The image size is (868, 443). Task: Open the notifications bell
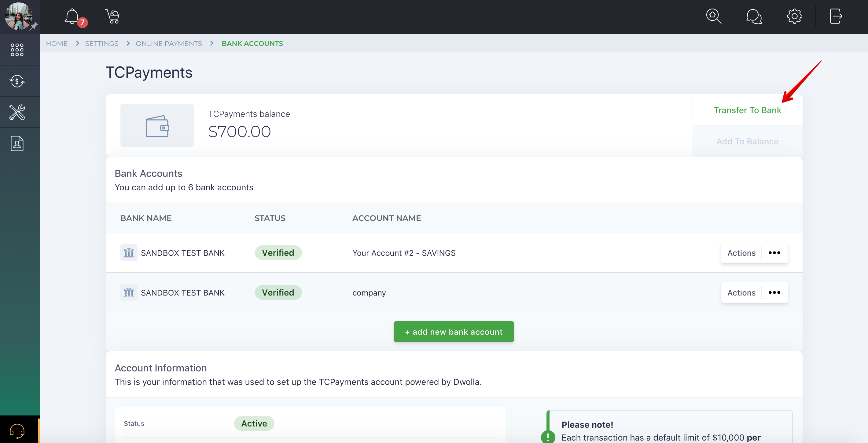[x=72, y=16]
